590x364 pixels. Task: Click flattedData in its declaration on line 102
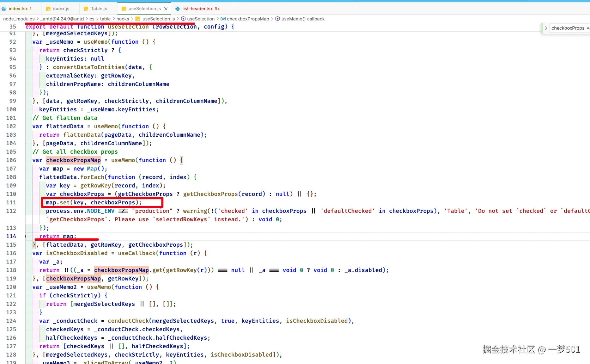point(65,127)
